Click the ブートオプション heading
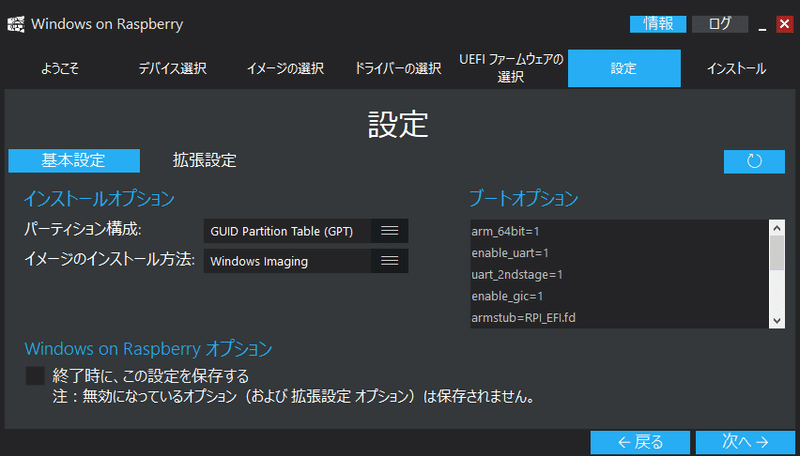Viewport: 800px width, 456px height. click(523, 198)
